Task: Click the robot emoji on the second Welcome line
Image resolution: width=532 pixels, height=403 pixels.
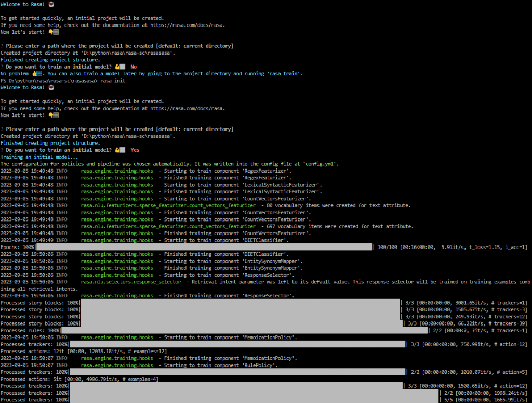Action: coord(51,87)
